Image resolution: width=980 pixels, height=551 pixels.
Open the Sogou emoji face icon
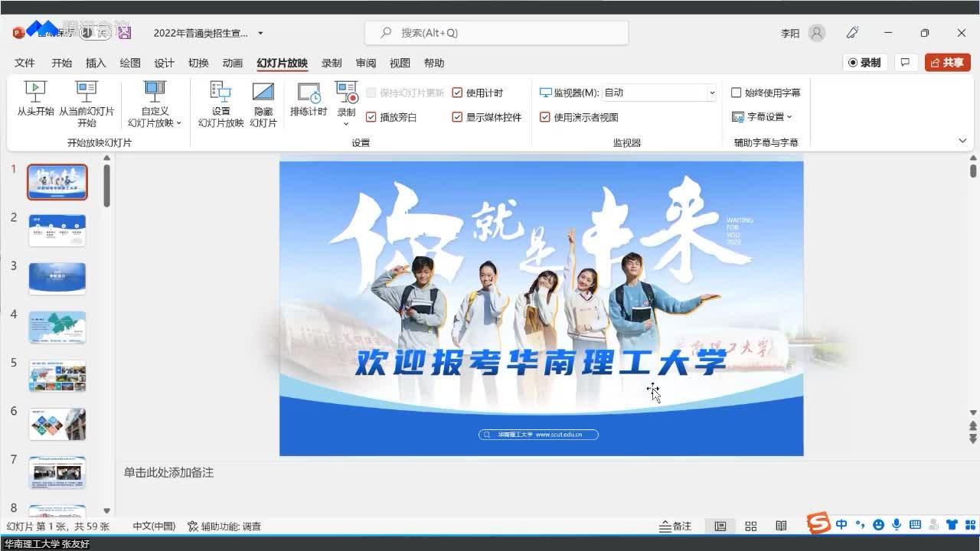pos(878,524)
